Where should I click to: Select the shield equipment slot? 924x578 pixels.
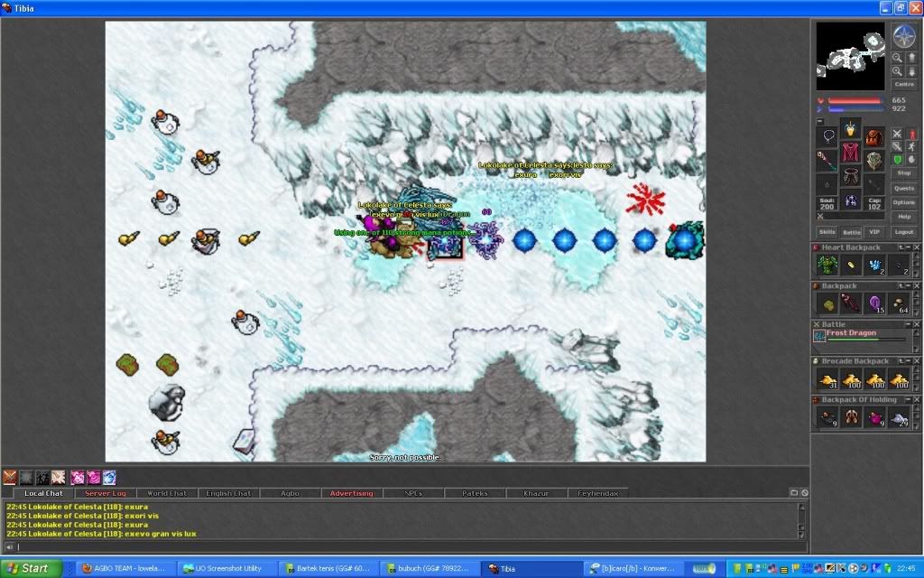[874, 161]
